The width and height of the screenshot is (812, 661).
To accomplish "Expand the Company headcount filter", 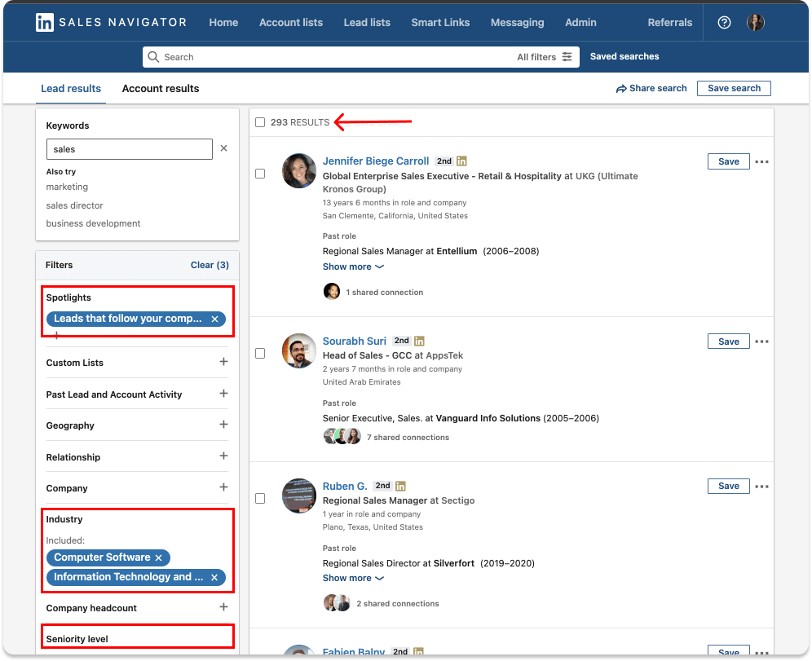I will tap(223, 607).
